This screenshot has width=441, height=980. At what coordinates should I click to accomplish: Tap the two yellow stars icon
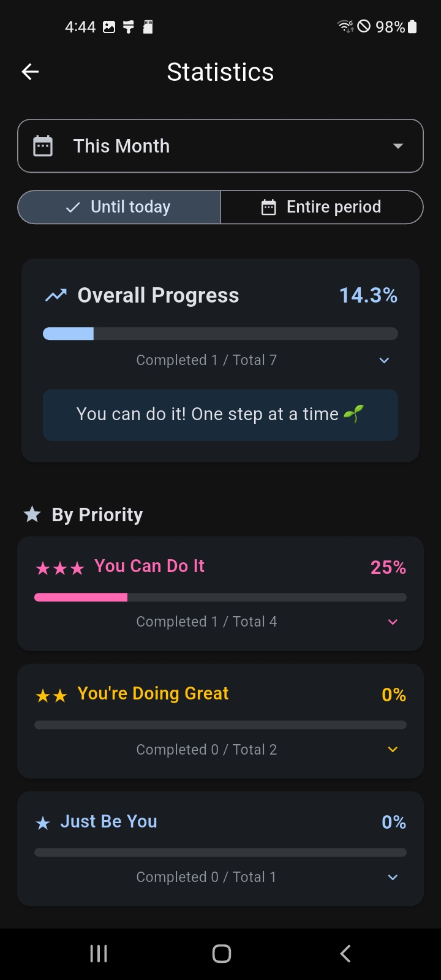[x=51, y=696]
